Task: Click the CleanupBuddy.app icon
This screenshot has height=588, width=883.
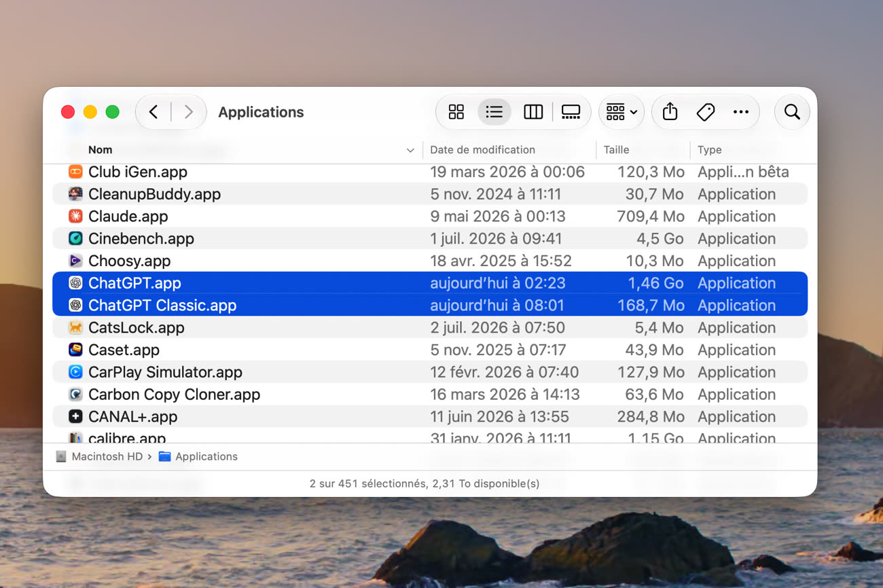Action: pos(75,194)
